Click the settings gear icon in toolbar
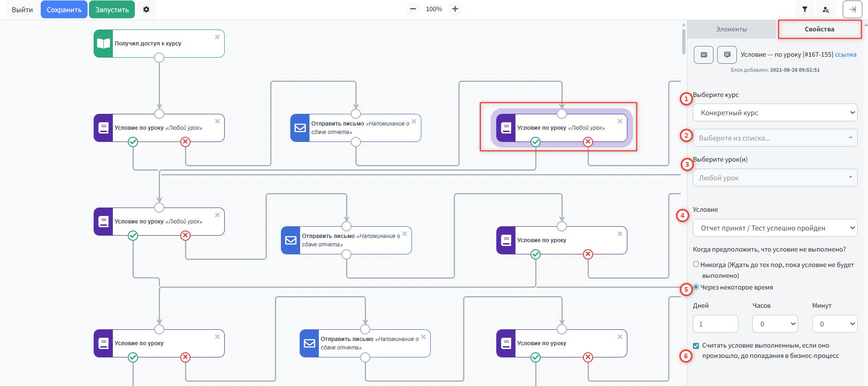Image resolution: width=868 pixels, height=386 pixels. click(146, 9)
